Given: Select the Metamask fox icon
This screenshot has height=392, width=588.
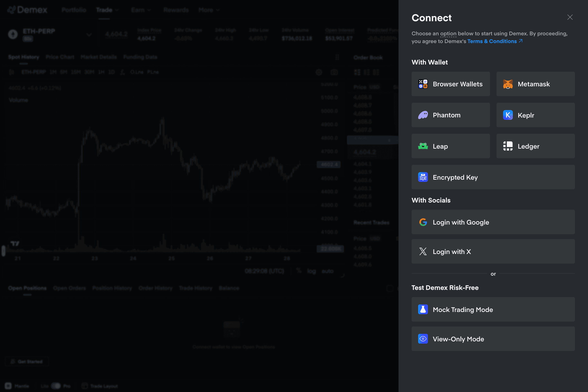Looking at the screenshot, I should coord(508,84).
